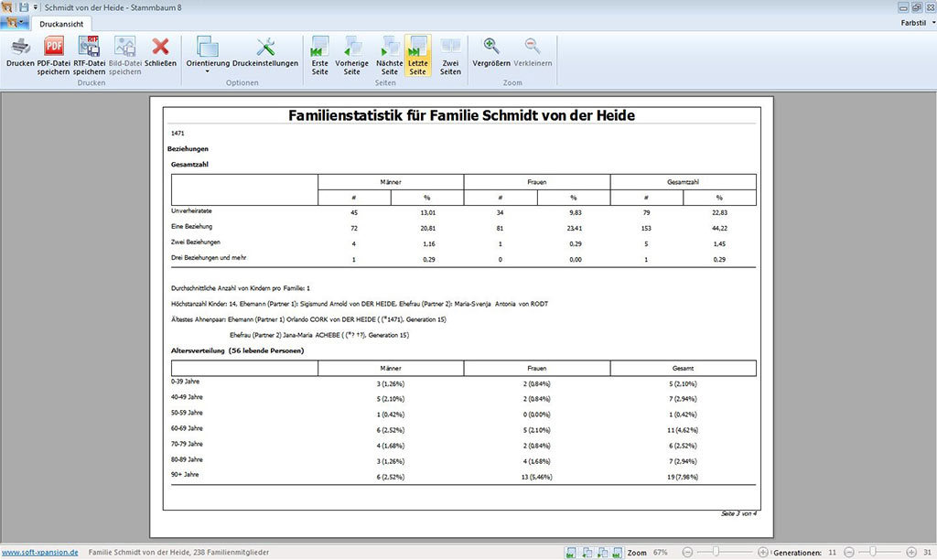
Task: Click the Zwei Beziehungen row label
Action: pos(196,242)
